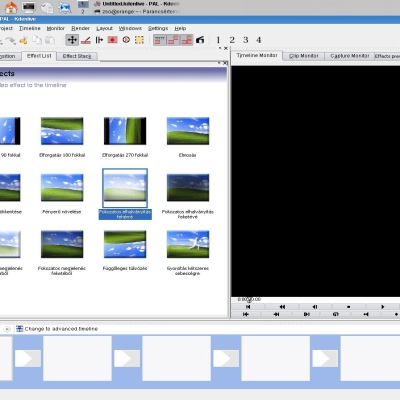Open the terminal icon in the panel

pos(29,7)
